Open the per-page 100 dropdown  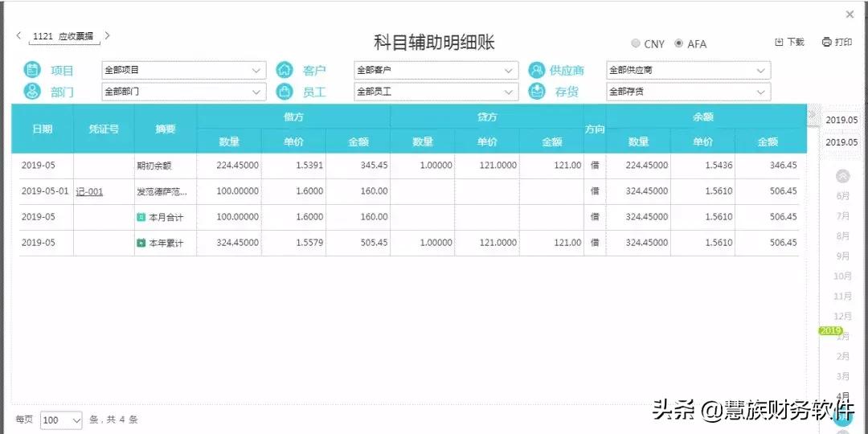coord(61,420)
